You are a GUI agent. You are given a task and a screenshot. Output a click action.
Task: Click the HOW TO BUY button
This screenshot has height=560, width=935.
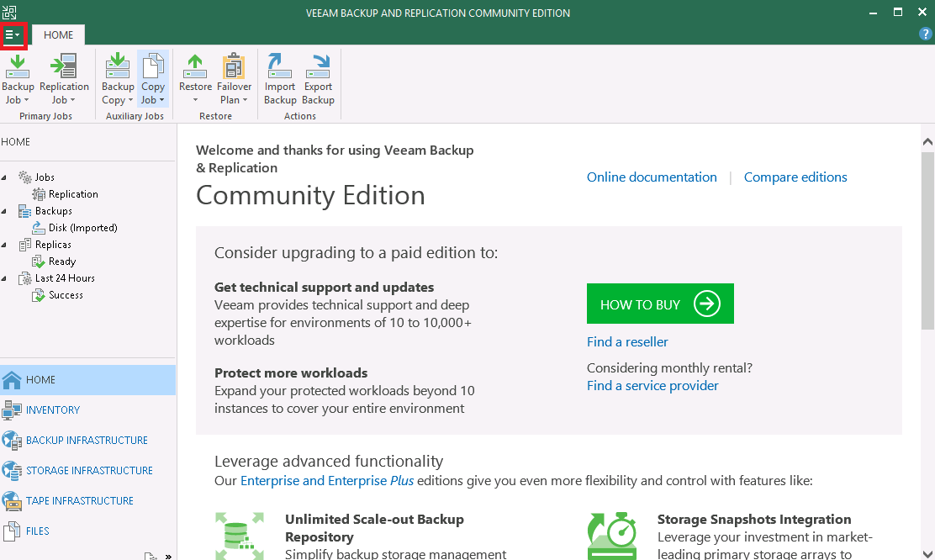point(660,304)
